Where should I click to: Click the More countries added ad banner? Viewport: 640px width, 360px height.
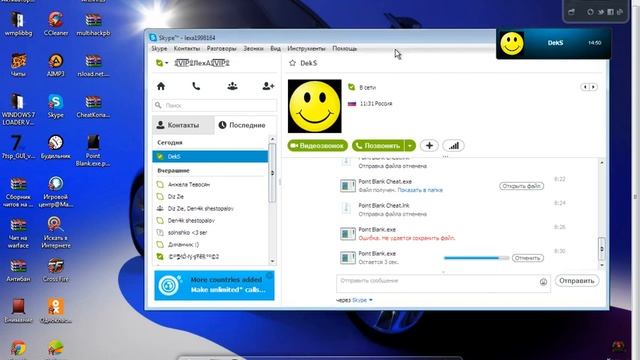(214, 285)
